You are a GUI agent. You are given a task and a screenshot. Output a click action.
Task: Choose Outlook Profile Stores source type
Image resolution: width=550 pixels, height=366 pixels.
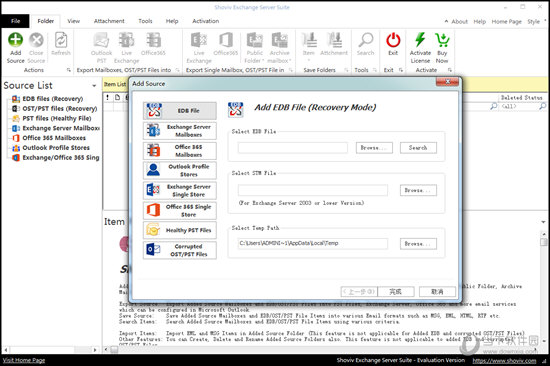tap(180, 170)
